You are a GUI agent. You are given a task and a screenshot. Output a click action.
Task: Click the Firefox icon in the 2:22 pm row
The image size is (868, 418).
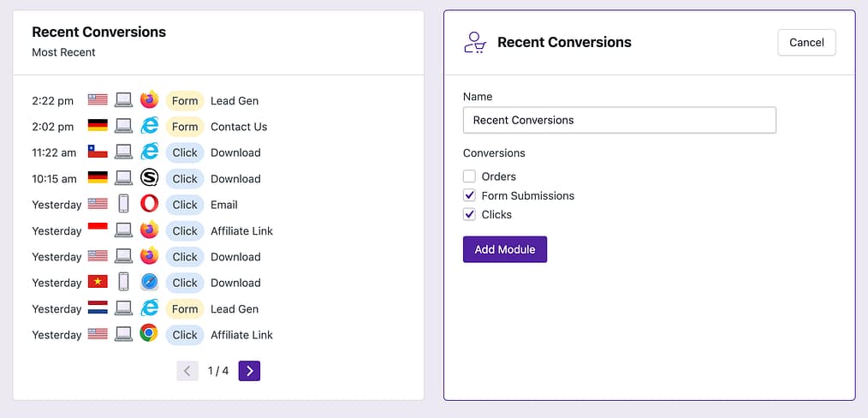(149, 100)
